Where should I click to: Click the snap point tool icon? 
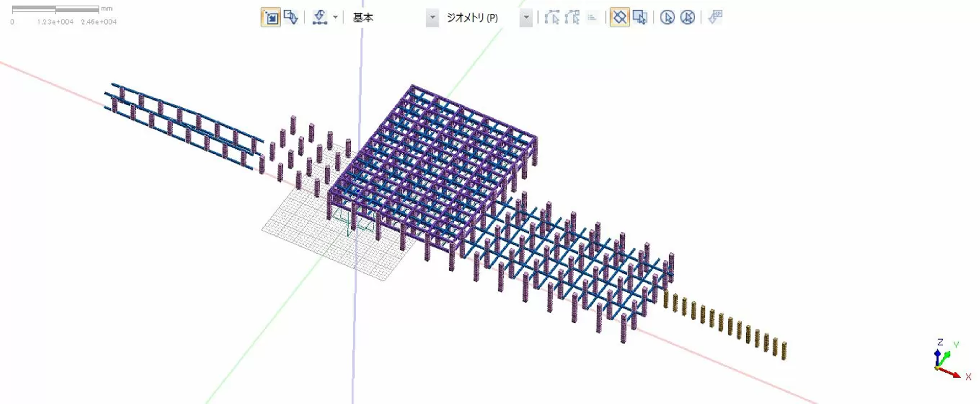pyautogui.click(x=320, y=18)
